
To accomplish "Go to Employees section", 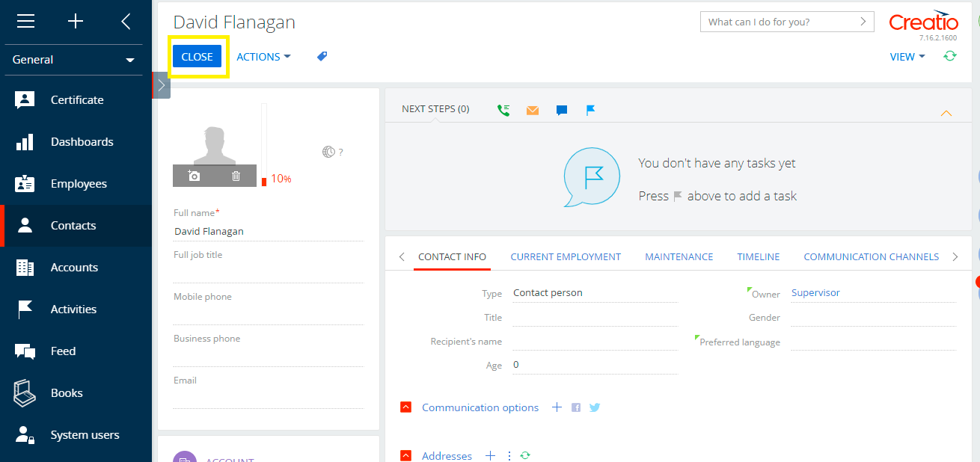I will (76, 184).
